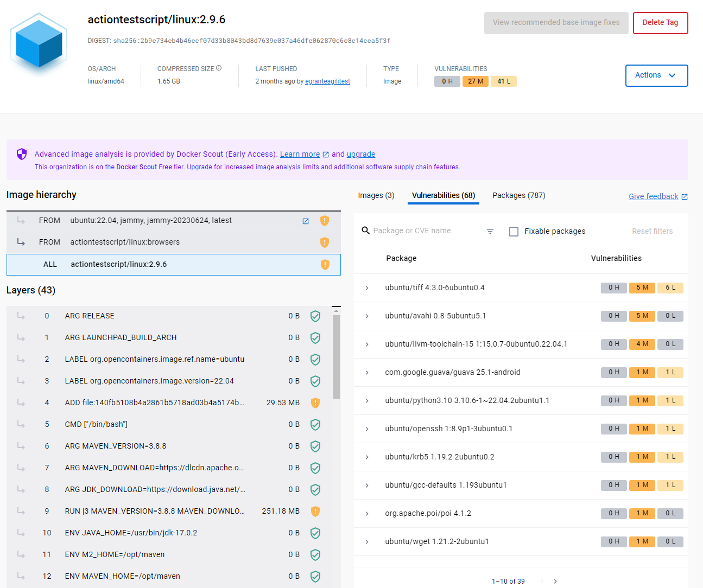703x588 pixels.
Task: Open external link icon on ubuntu:22.04 row
Action: coord(306,221)
